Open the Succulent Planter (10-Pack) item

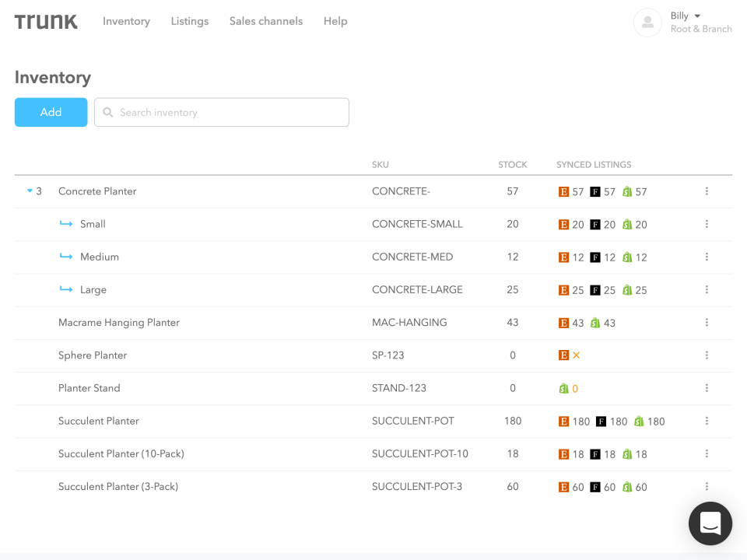[121, 453]
